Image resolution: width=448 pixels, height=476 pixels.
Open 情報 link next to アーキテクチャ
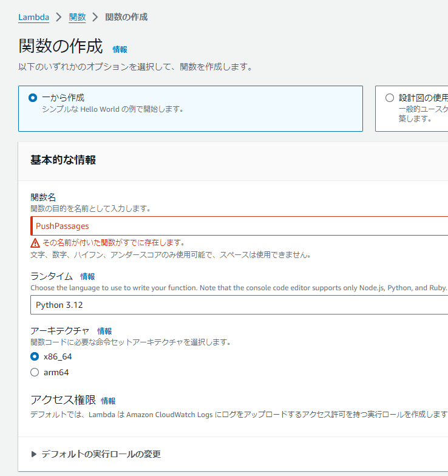click(104, 331)
